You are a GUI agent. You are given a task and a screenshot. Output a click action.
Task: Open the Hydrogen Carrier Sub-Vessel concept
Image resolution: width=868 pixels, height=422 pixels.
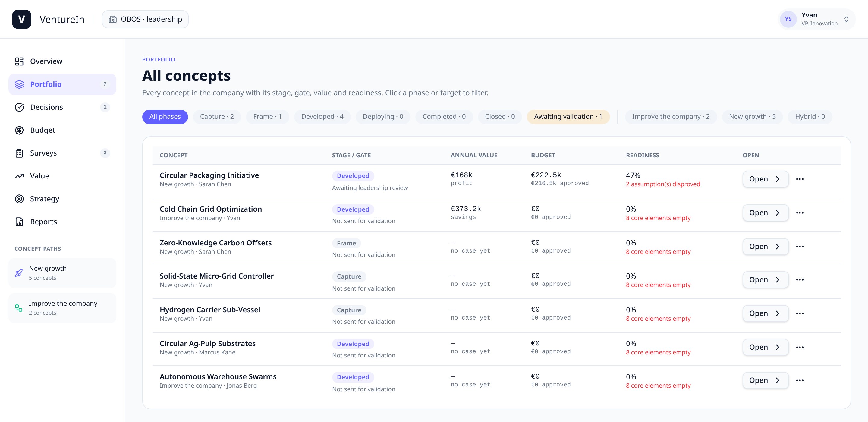pos(765,313)
